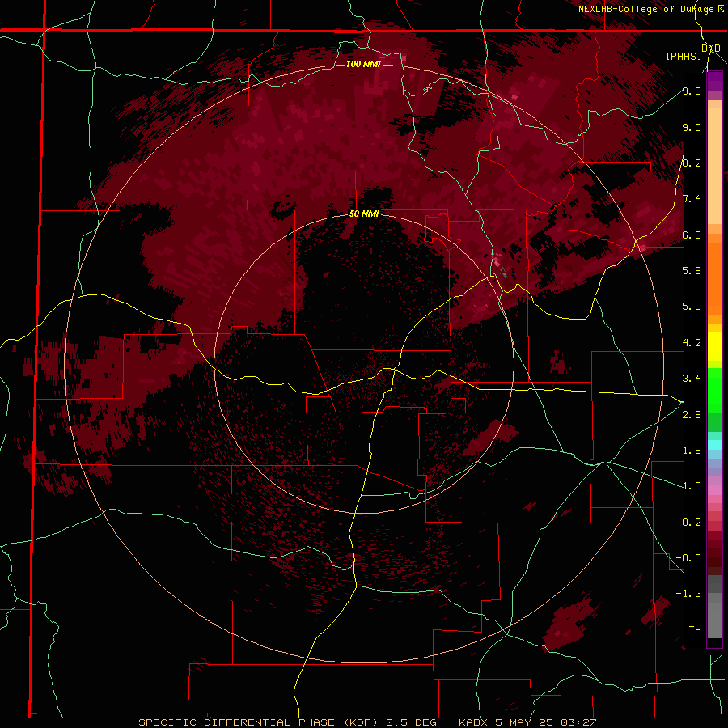The width and height of the screenshot is (728, 728).
Task: Click the 3.4 value on the color scale
Action: pos(692,379)
